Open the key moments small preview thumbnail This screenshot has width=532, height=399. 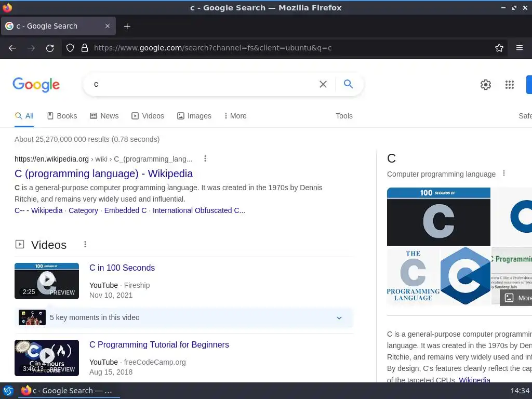32,317
